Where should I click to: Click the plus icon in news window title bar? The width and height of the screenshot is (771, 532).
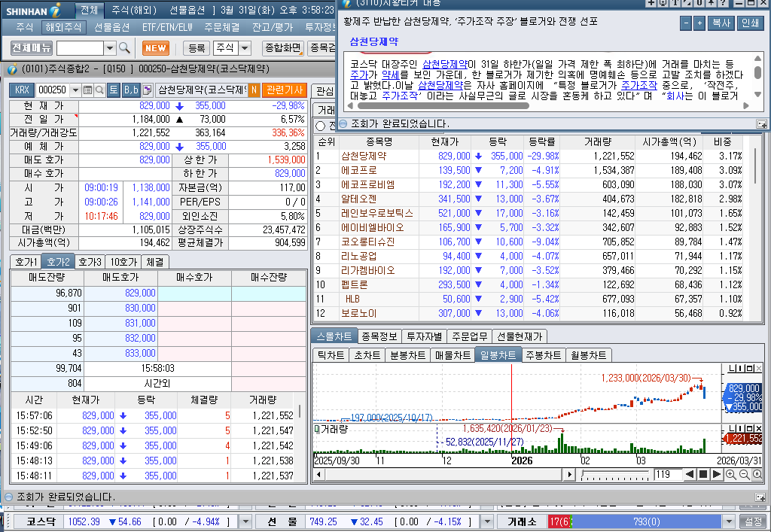coord(651,3)
